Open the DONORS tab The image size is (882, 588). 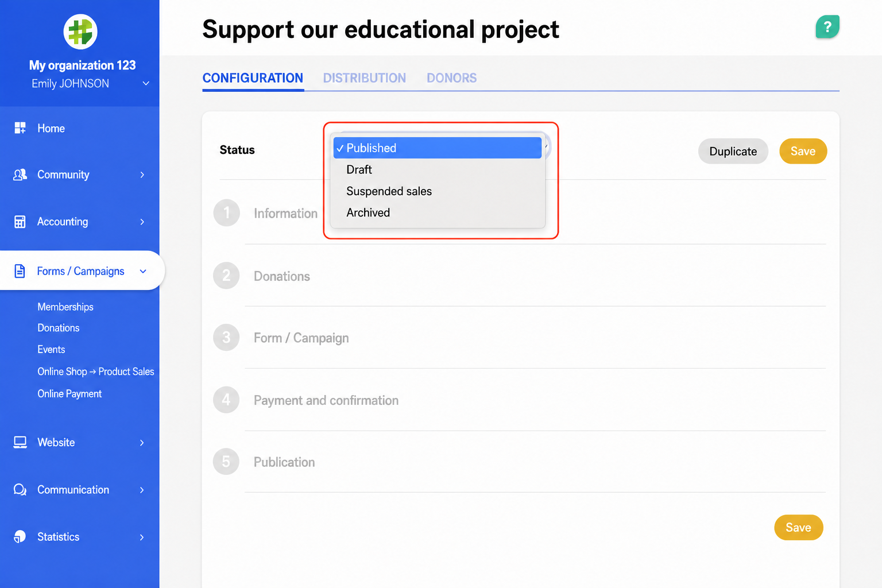click(452, 78)
